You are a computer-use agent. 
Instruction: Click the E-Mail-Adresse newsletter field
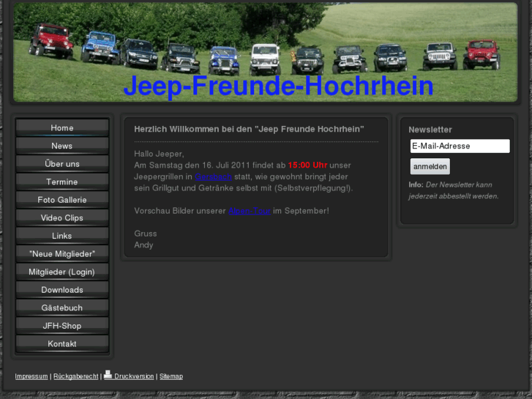[x=460, y=146]
